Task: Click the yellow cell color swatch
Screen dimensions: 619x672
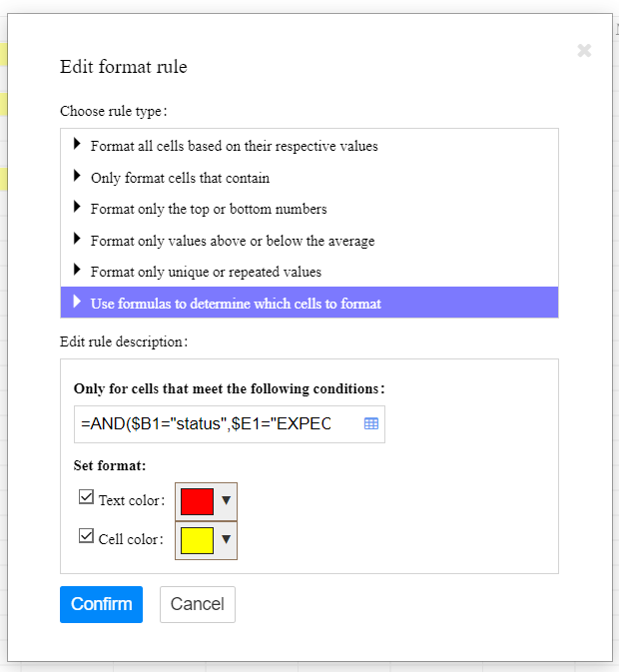Action: click(197, 541)
